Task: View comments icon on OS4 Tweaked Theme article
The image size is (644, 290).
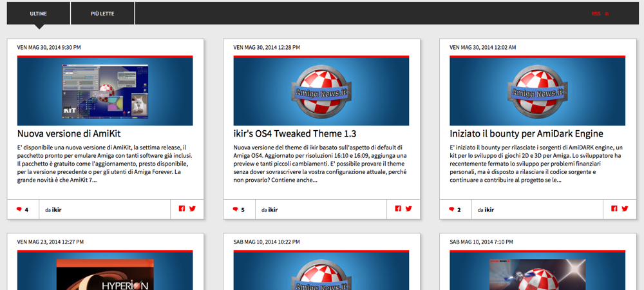Action: (x=235, y=209)
